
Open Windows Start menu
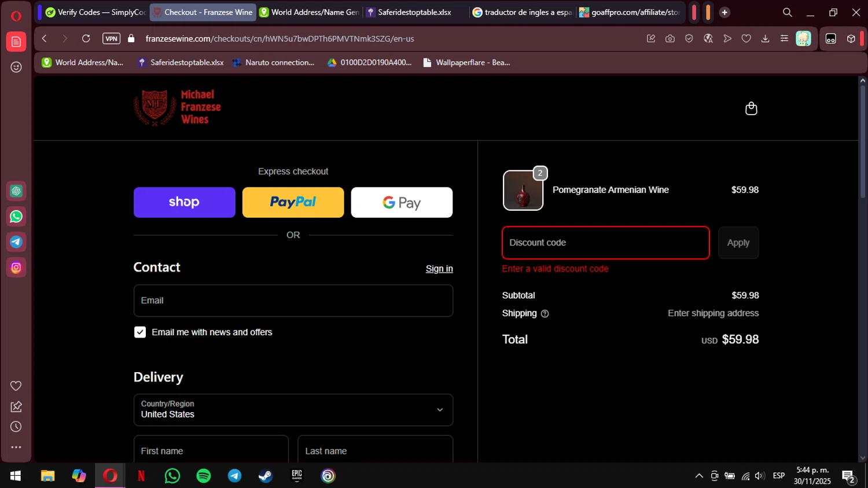click(16, 476)
